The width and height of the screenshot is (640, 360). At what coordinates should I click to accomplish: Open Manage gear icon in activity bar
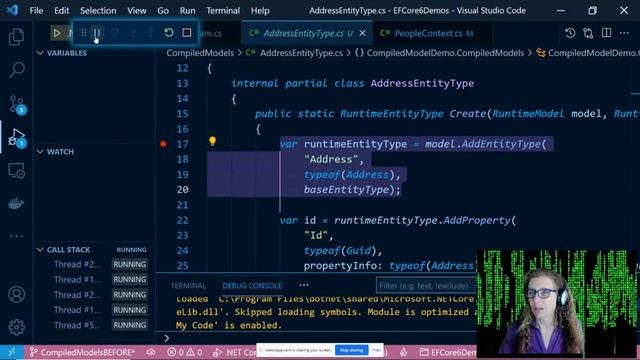(x=16, y=327)
